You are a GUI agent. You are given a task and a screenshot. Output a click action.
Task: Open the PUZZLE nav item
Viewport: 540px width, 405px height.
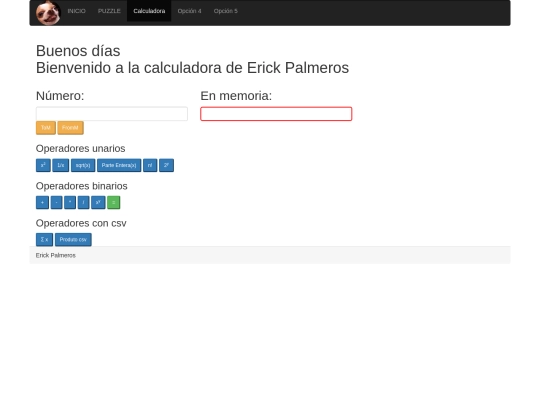tap(109, 11)
